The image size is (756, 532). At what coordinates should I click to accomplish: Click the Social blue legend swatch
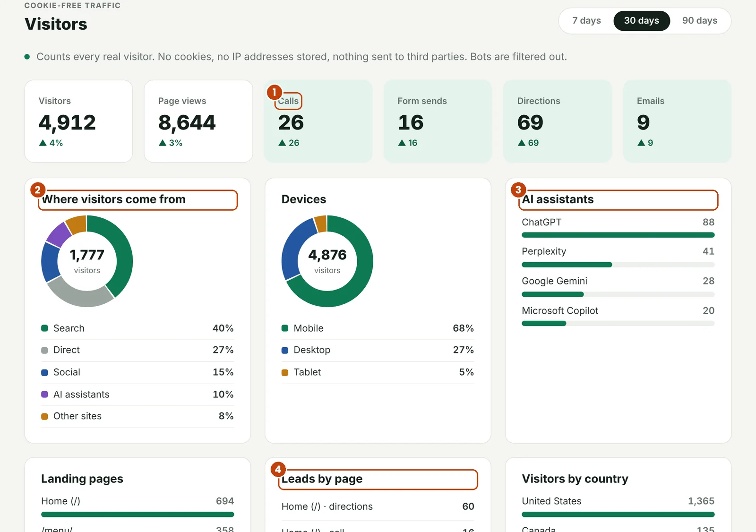pyautogui.click(x=45, y=372)
